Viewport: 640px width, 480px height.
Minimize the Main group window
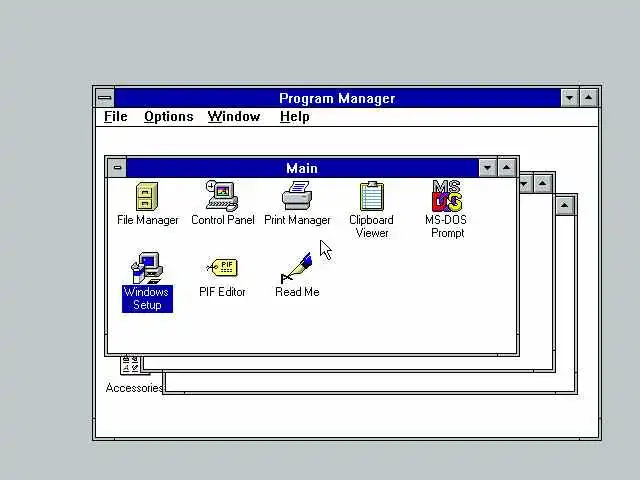pyautogui.click(x=487, y=168)
